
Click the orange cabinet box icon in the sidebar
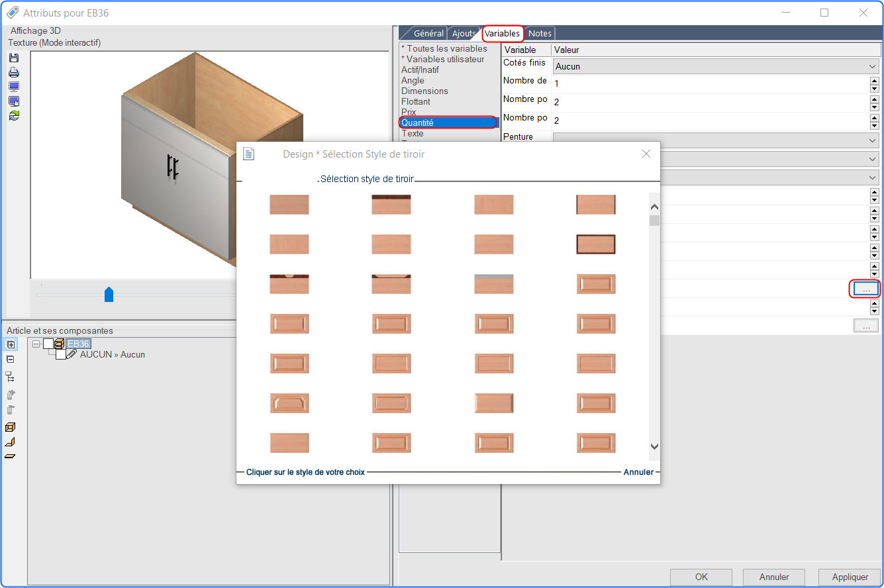[x=11, y=427]
